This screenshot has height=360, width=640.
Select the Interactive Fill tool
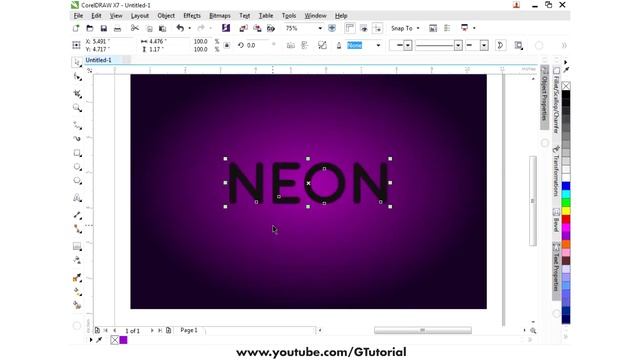tap(77, 291)
